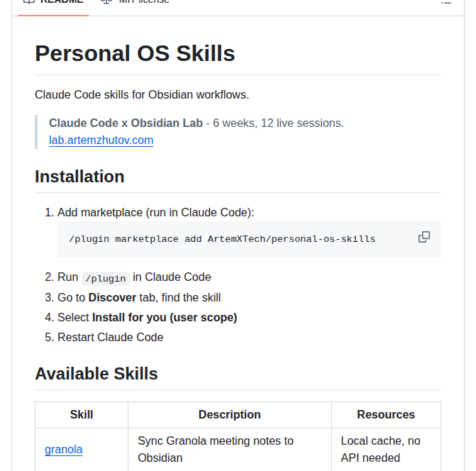Viewport: 476px width, 471px height.
Task: Click the Resources column header
Action: click(x=386, y=414)
